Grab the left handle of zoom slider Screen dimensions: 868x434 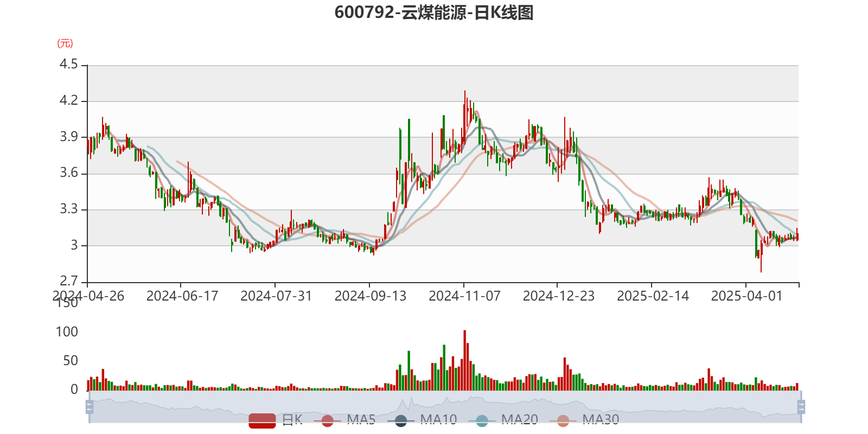coord(90,407)
